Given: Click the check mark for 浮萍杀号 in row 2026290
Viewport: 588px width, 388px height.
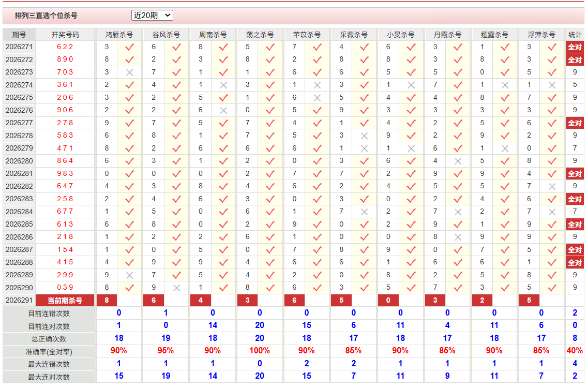Looking at the screenshot, I should [552, 288].
